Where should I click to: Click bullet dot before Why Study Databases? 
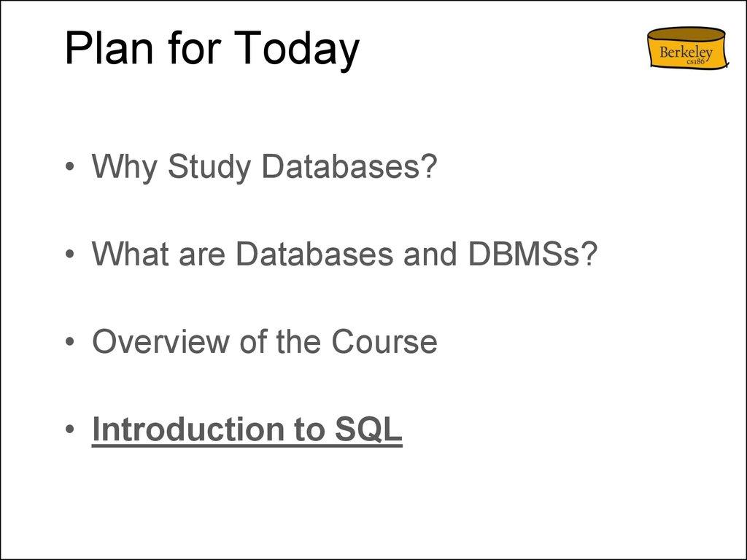(69, 168)
